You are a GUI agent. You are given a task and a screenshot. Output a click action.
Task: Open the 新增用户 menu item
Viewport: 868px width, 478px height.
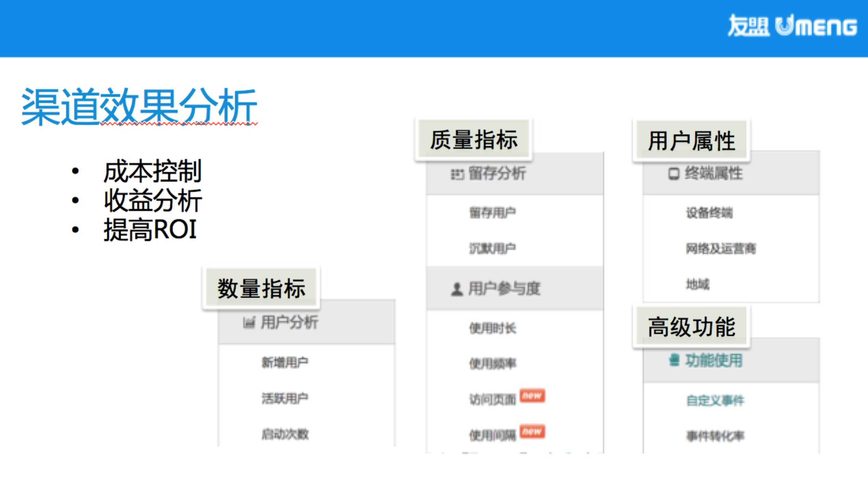285,363
